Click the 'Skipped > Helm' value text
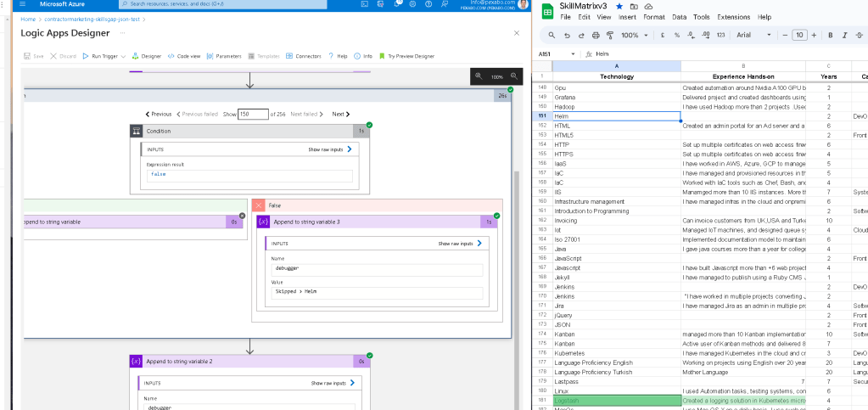Image resolution: width=868 pixels, height=410 pixels. click(297, 291)
